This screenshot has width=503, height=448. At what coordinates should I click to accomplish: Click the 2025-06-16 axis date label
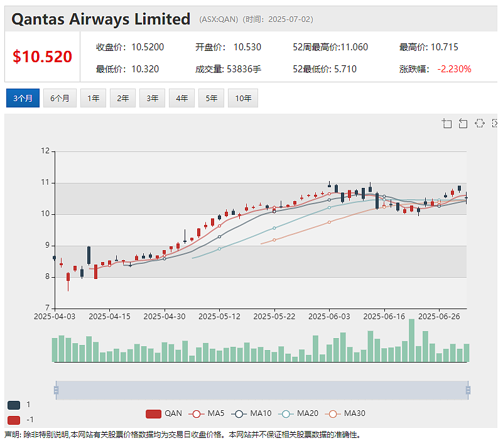pos(384,317)
